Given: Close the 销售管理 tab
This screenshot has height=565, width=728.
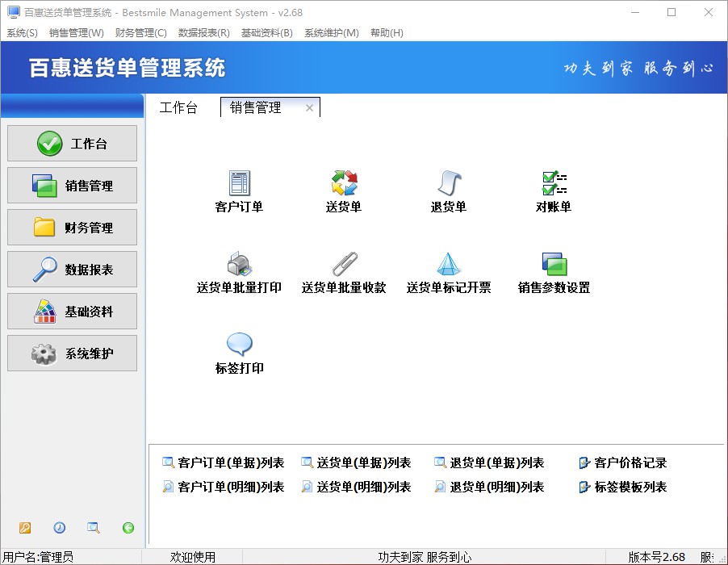Looking at the screenshot, I should [309, 108].
